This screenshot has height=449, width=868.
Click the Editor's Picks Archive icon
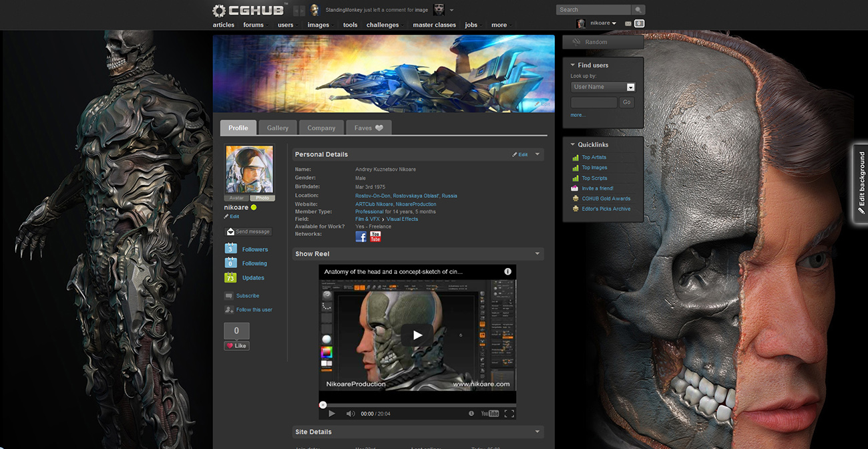(x=575, y=209)
